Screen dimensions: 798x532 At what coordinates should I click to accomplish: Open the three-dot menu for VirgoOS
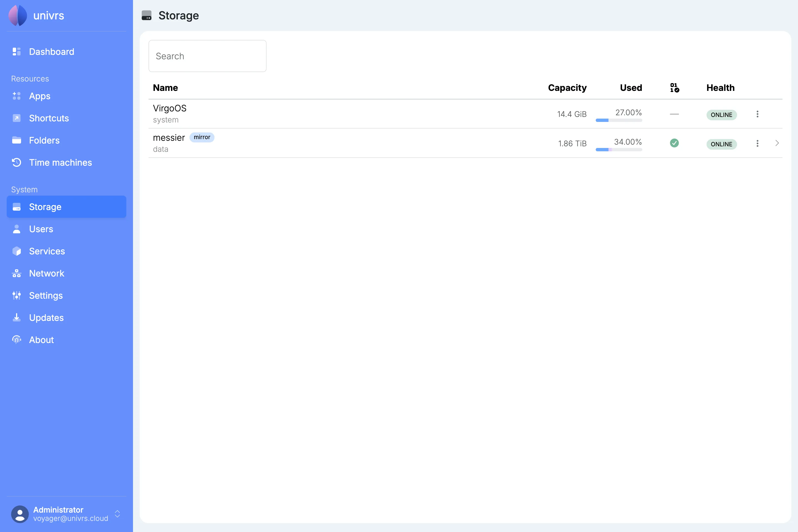point(757,114)
